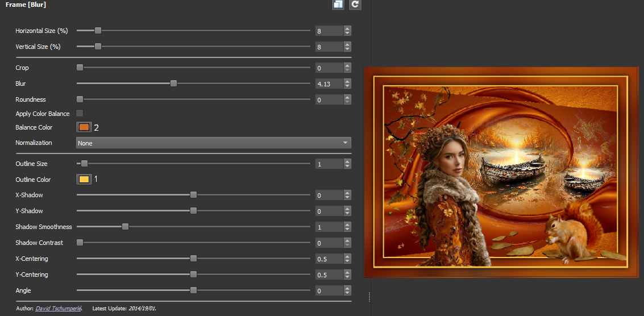644x316 pixels.
Task: Open the Normalization dropdown
Action: [x=214, y=143]
